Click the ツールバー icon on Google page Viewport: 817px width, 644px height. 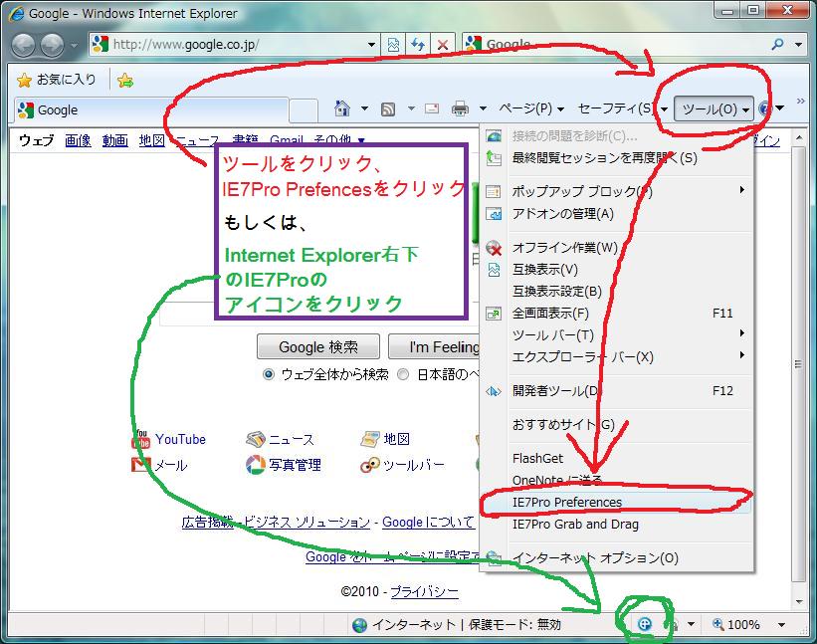click(x=369, y=465)
